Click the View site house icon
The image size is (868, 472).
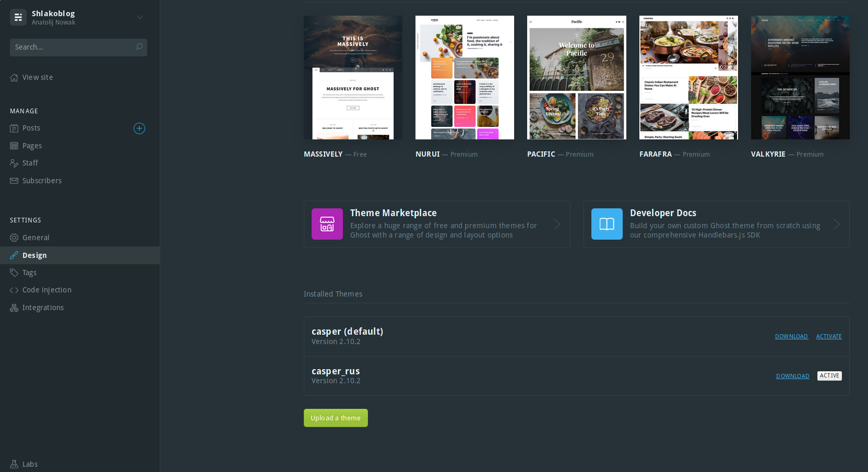coord(14,77)
